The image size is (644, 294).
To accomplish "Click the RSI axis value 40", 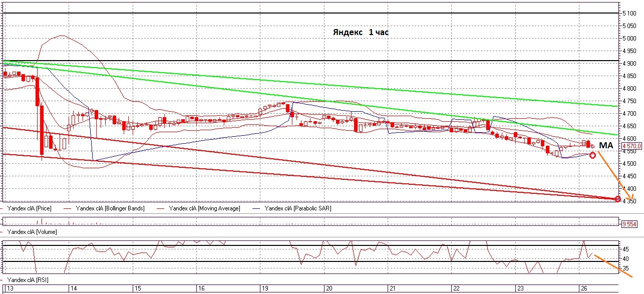I will [626, 259].
